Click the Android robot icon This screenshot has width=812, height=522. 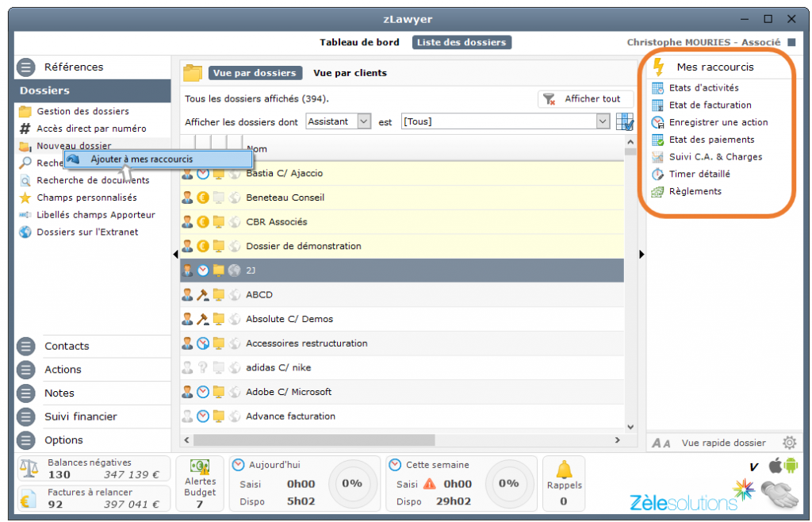coord(791,466)
